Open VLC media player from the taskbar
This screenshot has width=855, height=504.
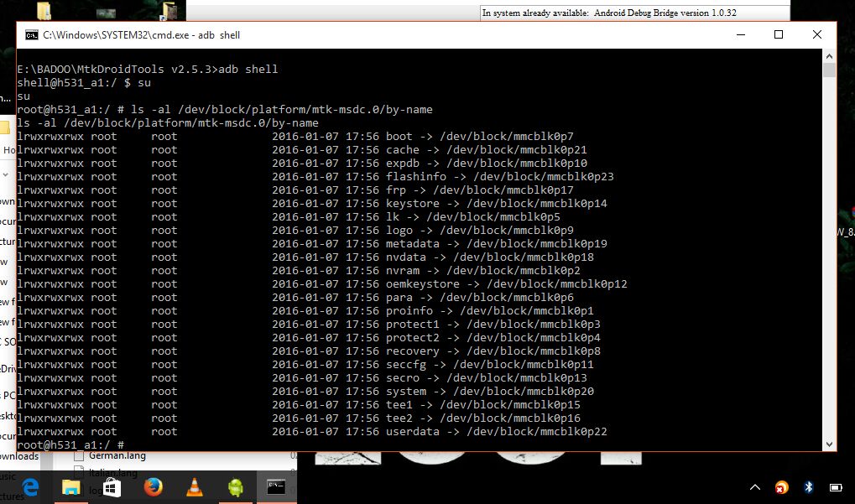pyautogui.click(x=193, y=487)
